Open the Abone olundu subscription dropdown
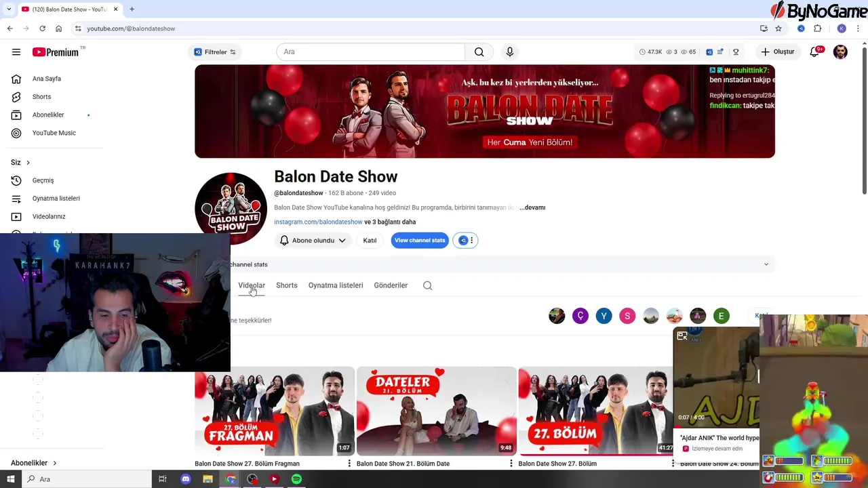This screenshot has width=868, height=488. (313, 241)
